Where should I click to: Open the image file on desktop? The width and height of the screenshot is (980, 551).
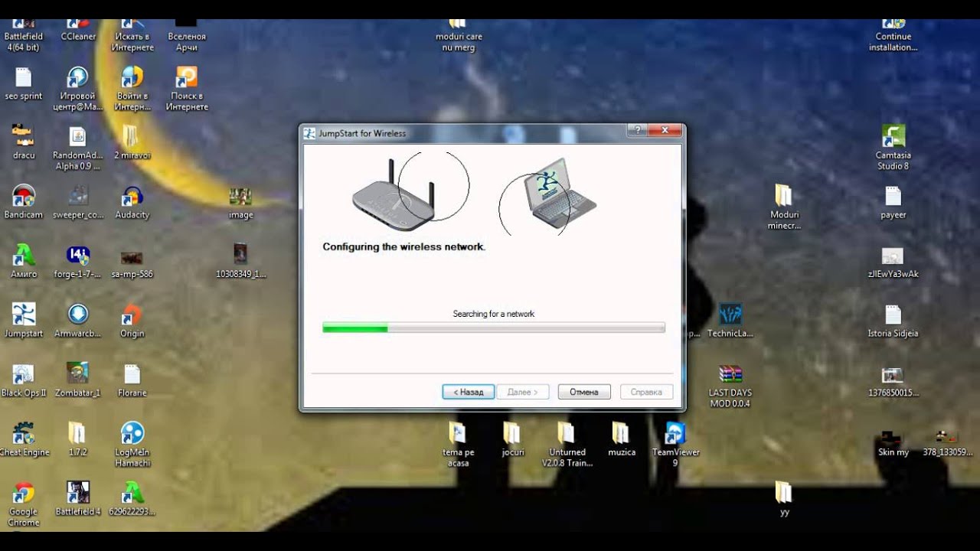click(x=240, y=202)
